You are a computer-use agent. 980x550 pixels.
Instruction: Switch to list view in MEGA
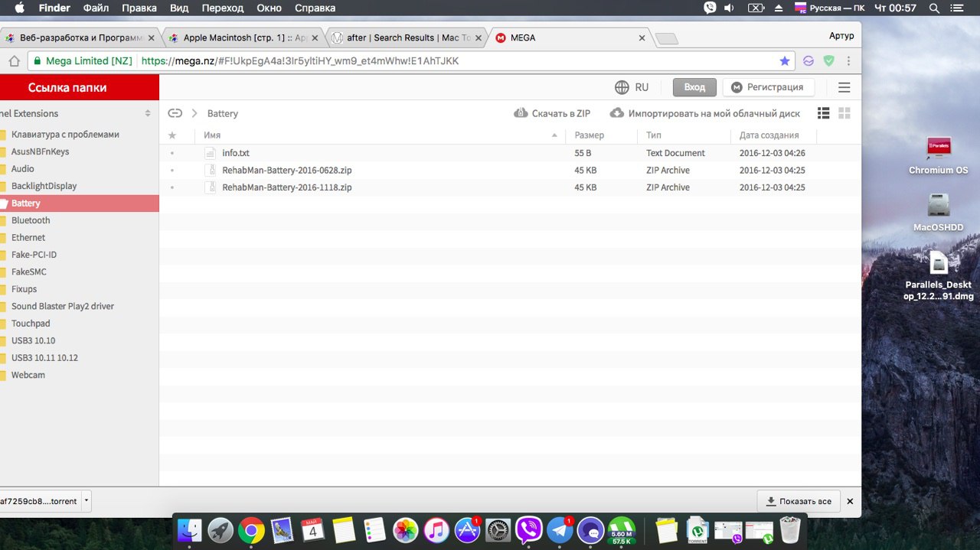(824, 113)
